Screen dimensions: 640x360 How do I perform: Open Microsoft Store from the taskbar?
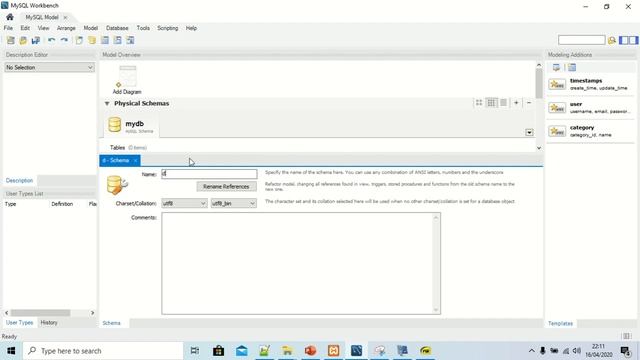click(x=218, y=351)
